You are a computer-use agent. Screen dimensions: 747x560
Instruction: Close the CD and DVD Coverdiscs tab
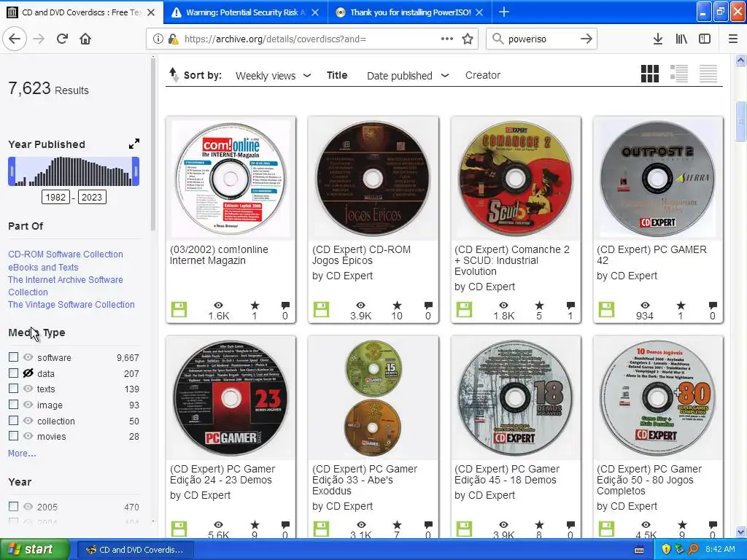[151, 12]
